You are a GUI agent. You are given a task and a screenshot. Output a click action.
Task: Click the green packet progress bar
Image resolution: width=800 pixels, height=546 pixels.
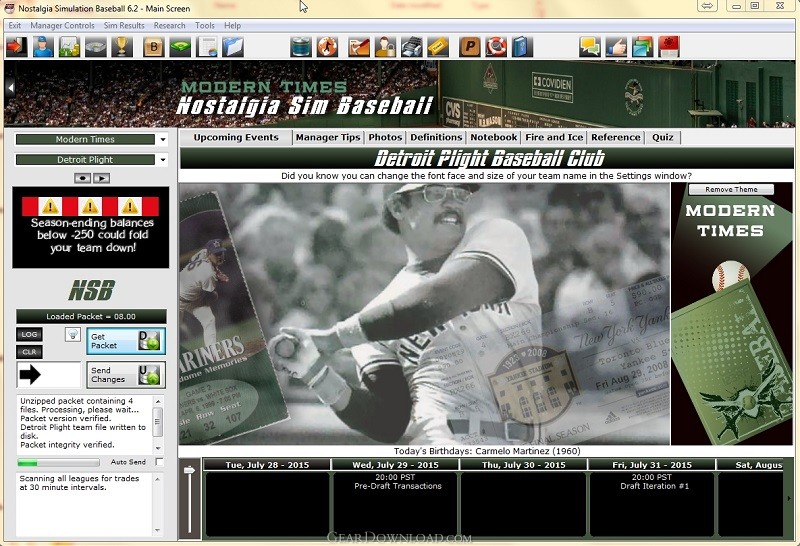point(58,463)
